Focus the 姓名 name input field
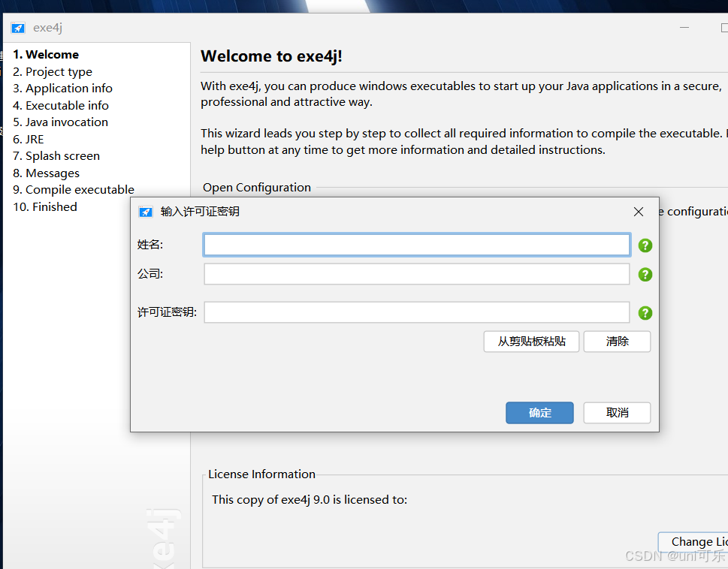Image resolution: width=728 pixels, height=569 pixels. pyautogui.click(x=416, y=245)
